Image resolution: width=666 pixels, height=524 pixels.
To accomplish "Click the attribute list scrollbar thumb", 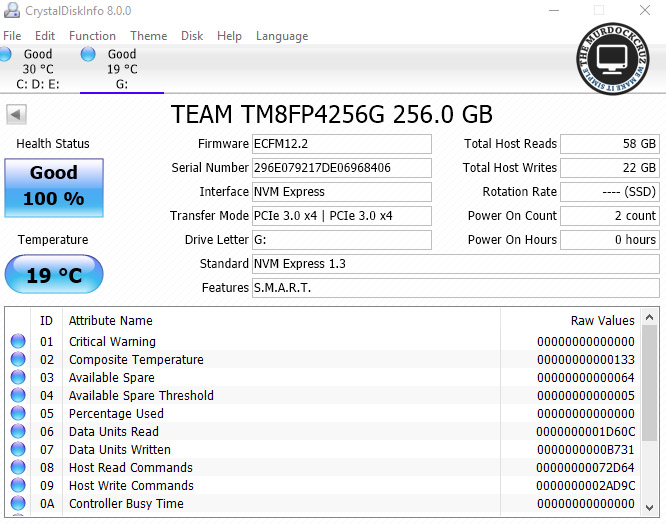I will [x=649, y=383].
